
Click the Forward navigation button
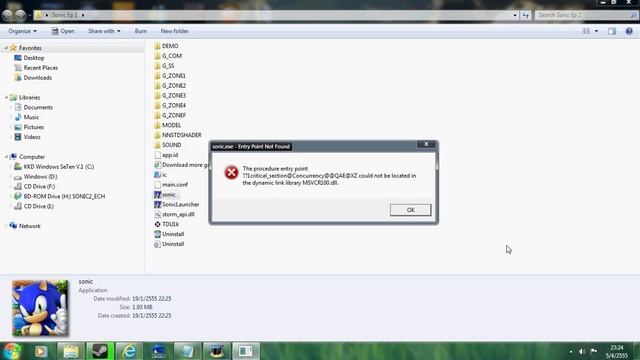(x=20, y=16)
